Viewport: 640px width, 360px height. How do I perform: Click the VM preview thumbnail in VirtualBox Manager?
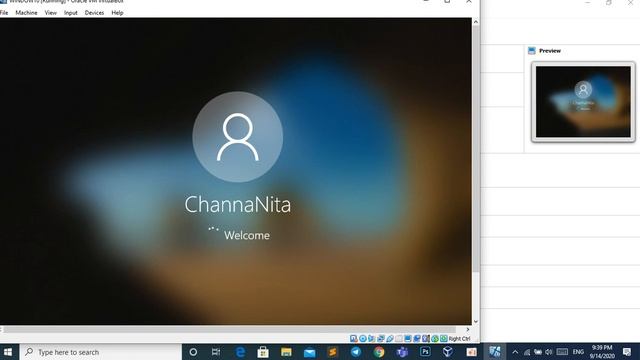point(583,102)
